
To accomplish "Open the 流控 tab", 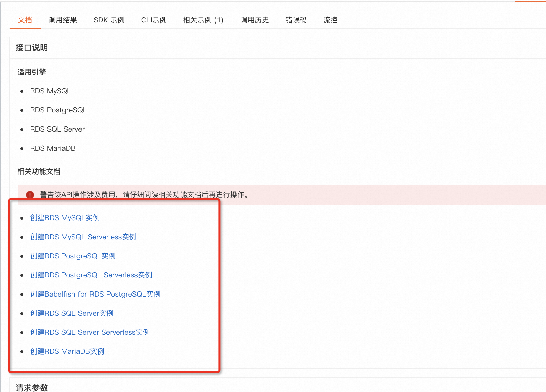I will point(330,20).
